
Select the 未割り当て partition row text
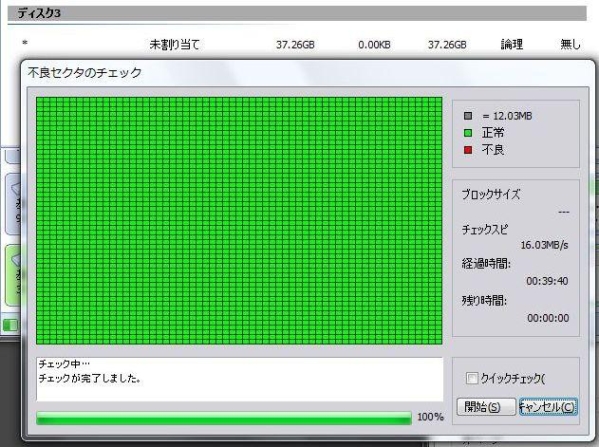pos(175,45)
